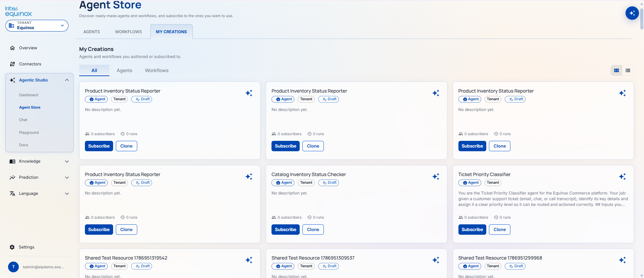Click runs history icon on Ticket Priority Classifier card
Screen dimensions: 644x278
coord(496,217)
